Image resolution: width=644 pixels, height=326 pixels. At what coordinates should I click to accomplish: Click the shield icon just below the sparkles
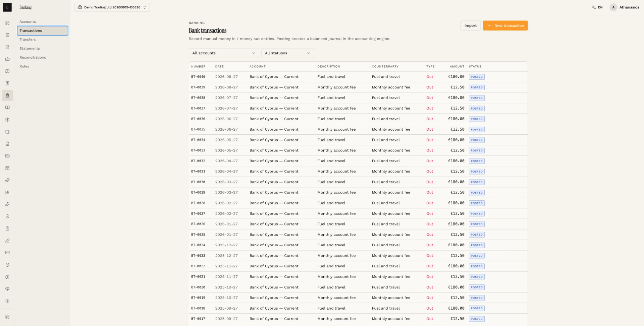coord(7,216)
